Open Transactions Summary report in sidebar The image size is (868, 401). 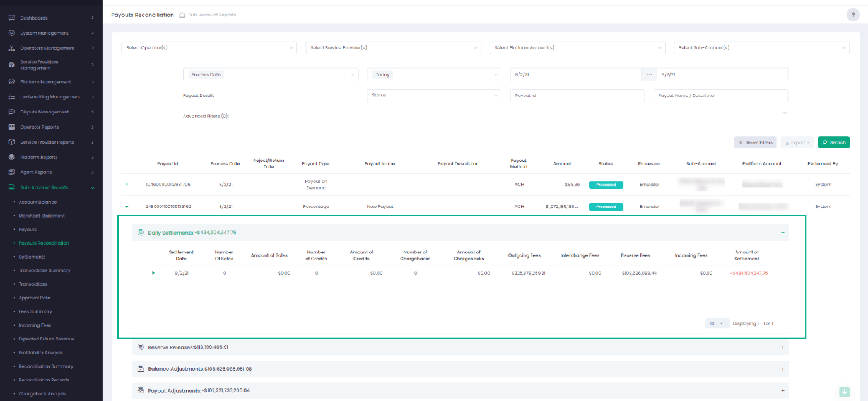point(44,270)
